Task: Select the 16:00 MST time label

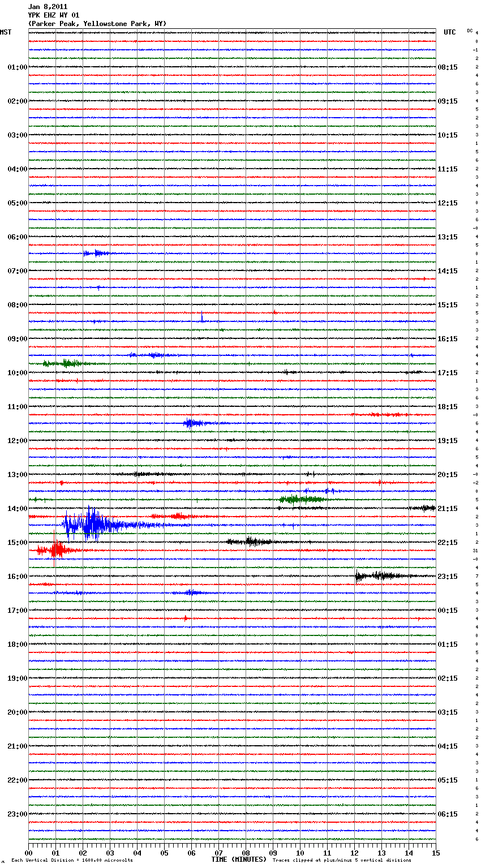Action: [18, 577]
